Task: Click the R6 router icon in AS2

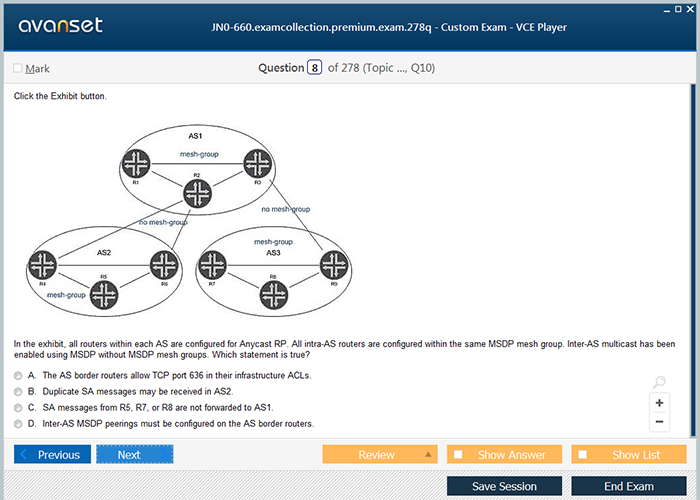Action: [164, 265]
